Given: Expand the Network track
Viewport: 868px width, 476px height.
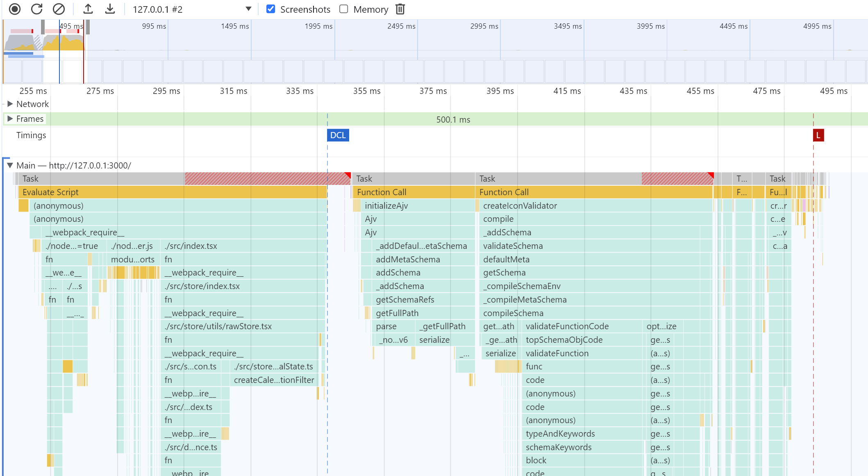Looking at the screenshot, I should pos(10,104).
